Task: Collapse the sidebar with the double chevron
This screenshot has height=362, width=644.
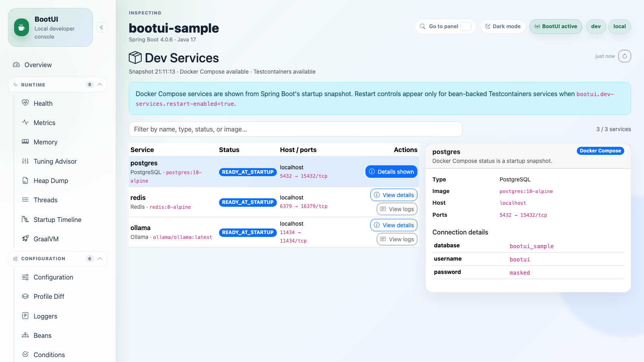Action: pyautogui.click(x=102, y=27)
